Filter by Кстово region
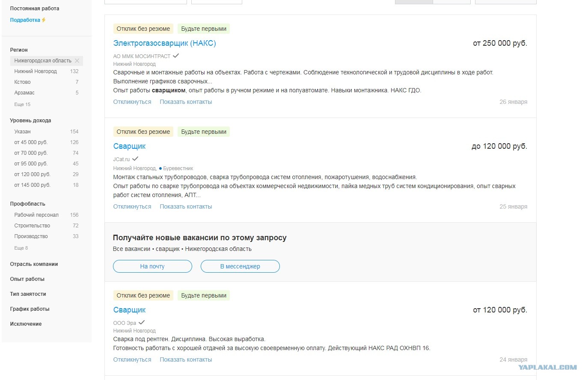 coord(22,82)
